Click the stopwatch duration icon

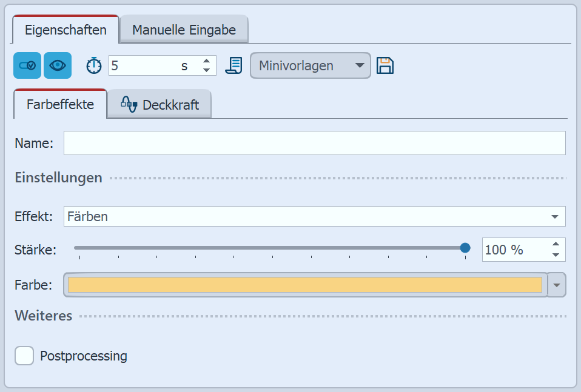click(x=94, y=65)
